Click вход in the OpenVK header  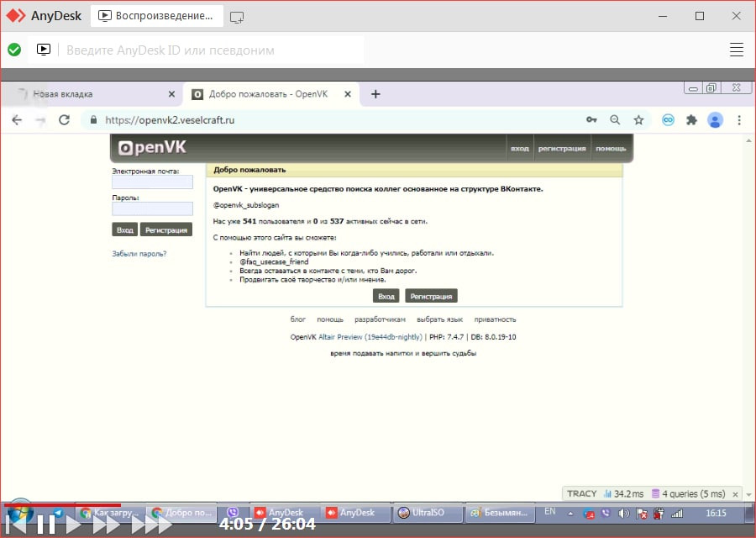[520, 149]
